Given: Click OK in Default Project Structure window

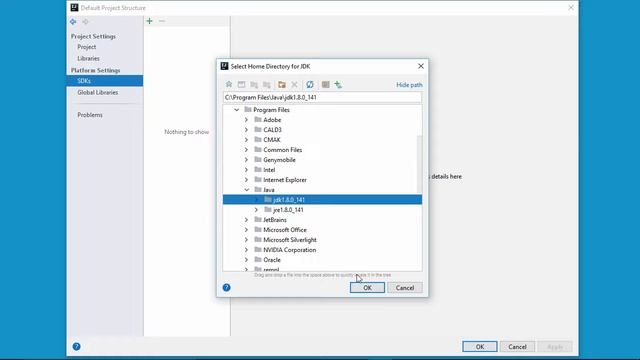Looking at the screenshot, I should pyautogui.click(x=480, y=347).
